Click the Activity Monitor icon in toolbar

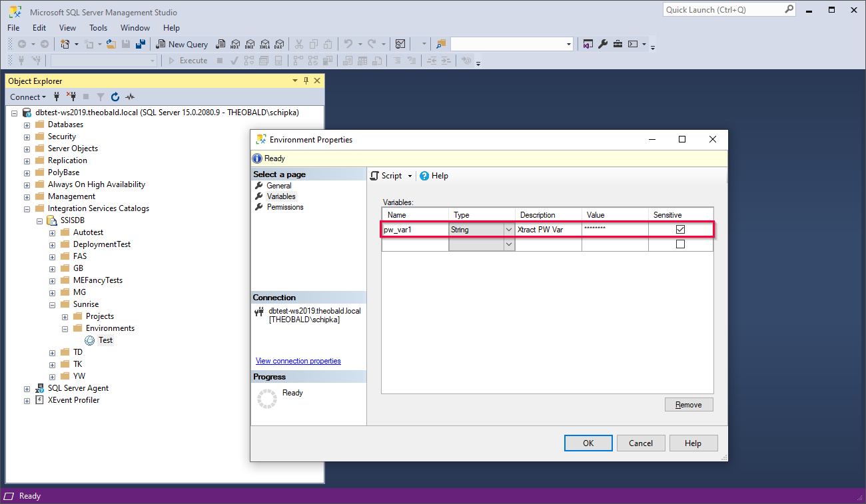click(x=400, y=44)
